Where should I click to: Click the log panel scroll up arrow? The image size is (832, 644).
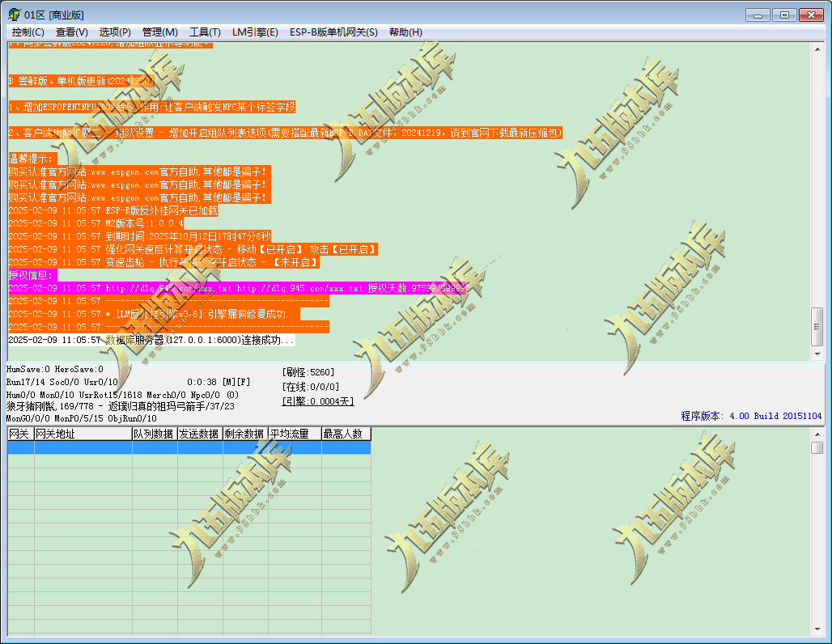[x=817, y=49]
